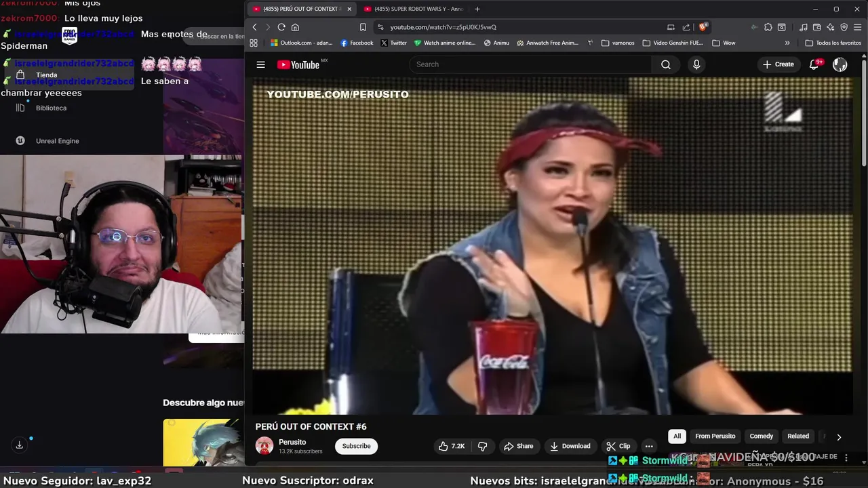
Task: Click the cast screen icon in address bar
Action: [x=671, y=27]
